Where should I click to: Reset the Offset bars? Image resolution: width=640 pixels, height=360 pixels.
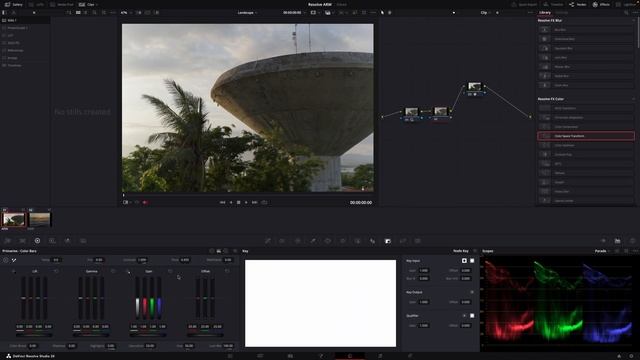pos(227,271)
